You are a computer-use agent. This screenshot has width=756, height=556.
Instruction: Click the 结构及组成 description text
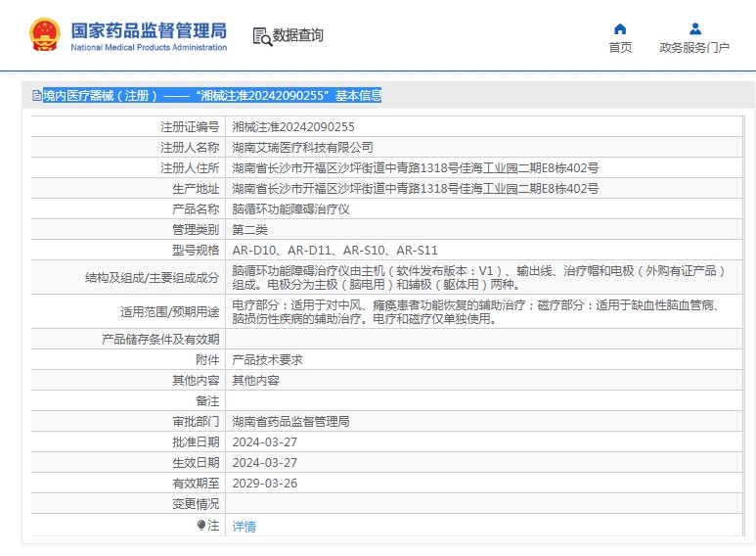click(478, 278)
